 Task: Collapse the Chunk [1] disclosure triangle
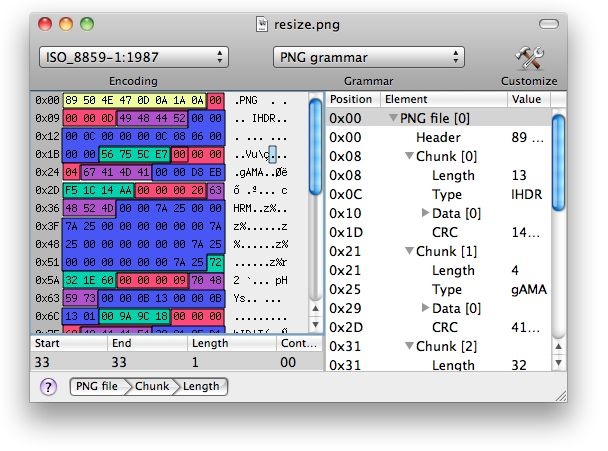tap(409, 251)
